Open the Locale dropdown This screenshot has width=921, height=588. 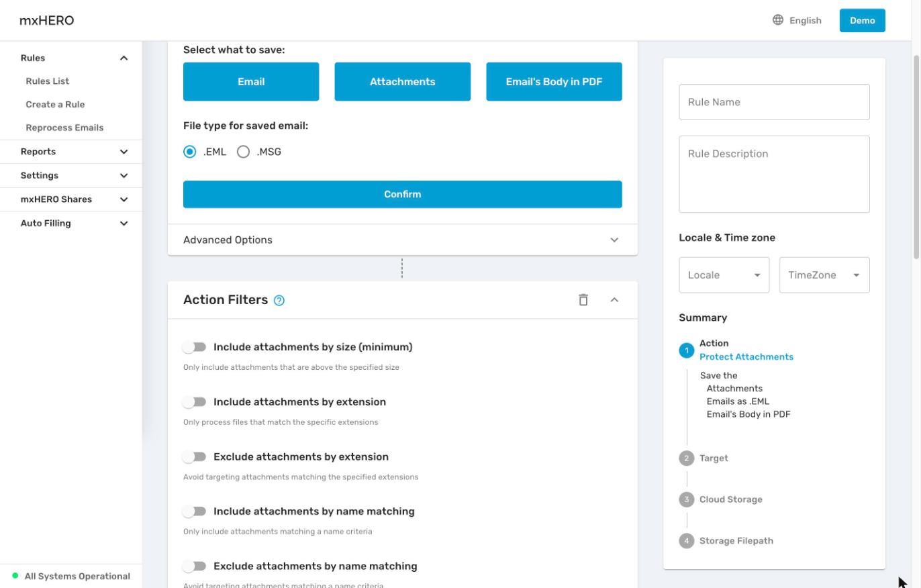(724, 275)
